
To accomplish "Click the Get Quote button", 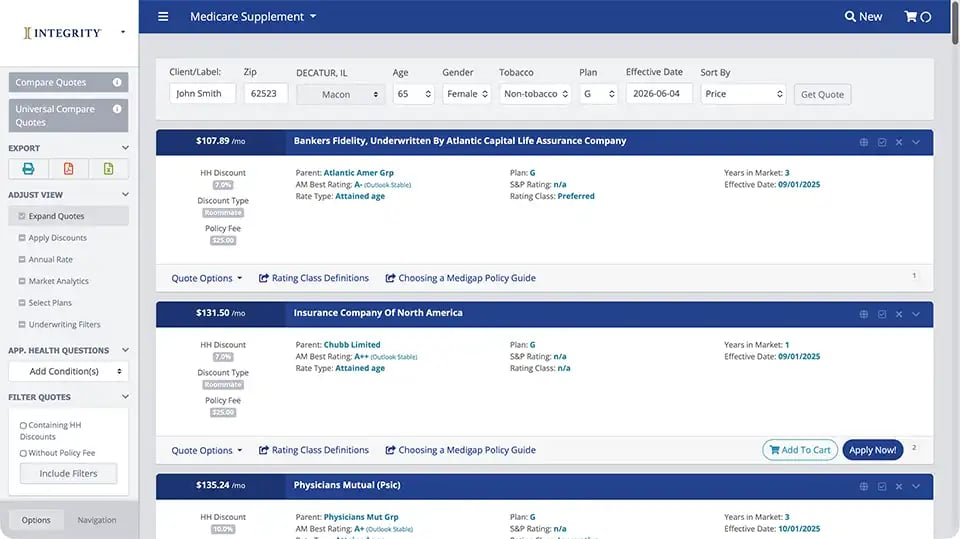I will 822,94.
